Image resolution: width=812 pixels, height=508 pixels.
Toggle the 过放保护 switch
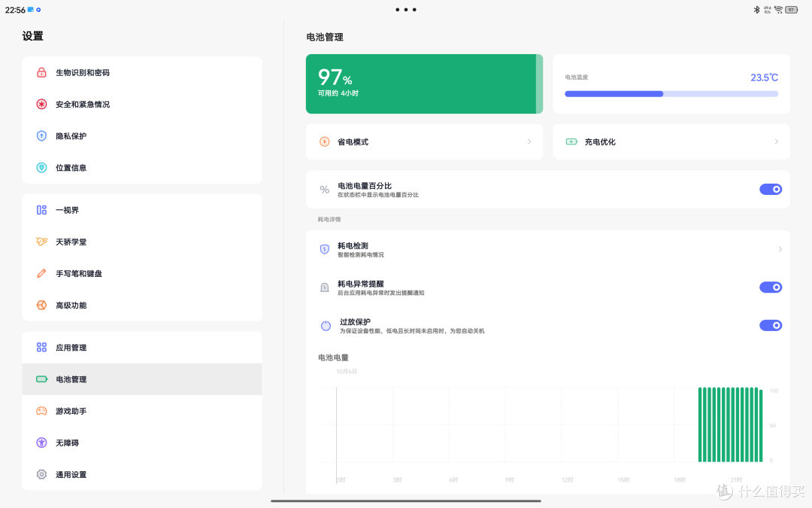tap(771, 326)
